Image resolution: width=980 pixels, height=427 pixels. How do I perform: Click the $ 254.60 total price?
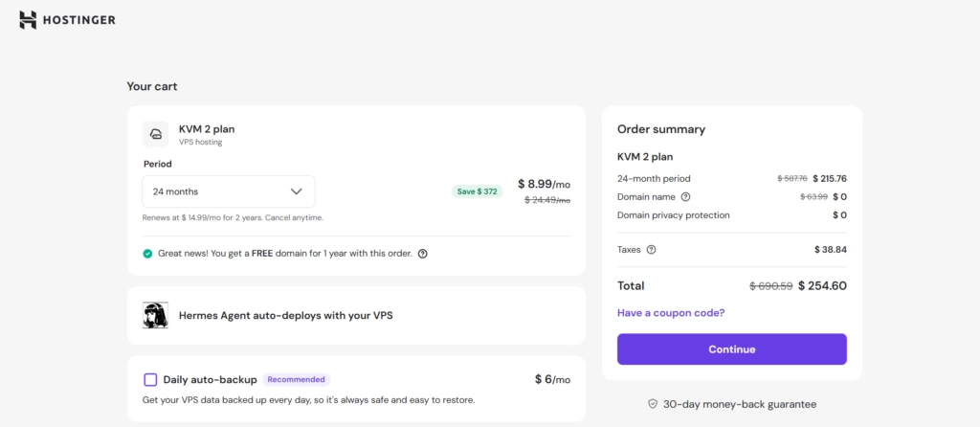[822, 285]
